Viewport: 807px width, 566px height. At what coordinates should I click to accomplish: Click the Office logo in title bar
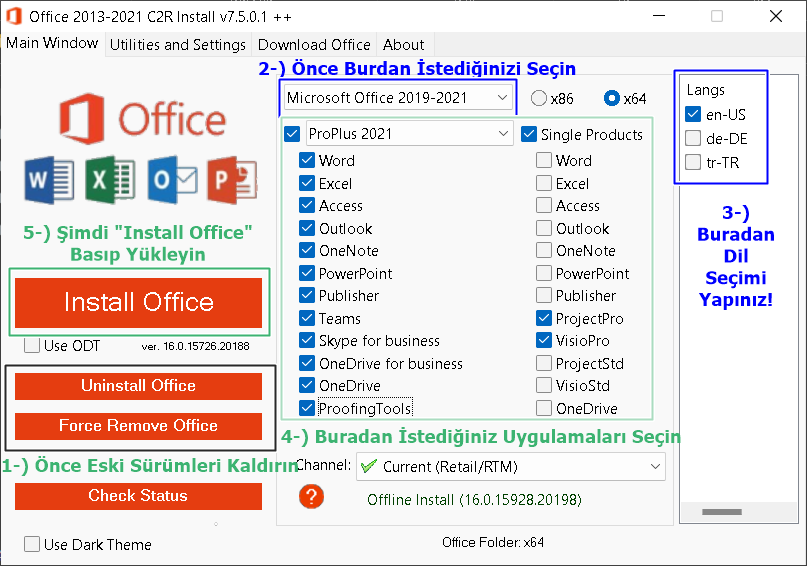pos(14,16)
